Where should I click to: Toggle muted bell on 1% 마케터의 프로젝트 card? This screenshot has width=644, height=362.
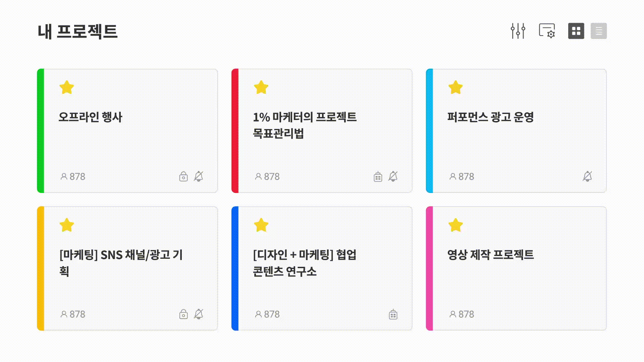point(393,176)
